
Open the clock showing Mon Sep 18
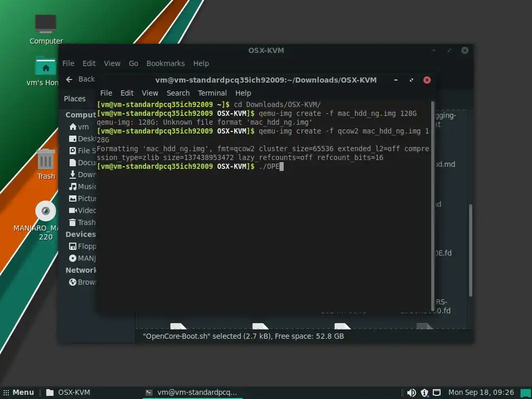[x=481, y=393]
